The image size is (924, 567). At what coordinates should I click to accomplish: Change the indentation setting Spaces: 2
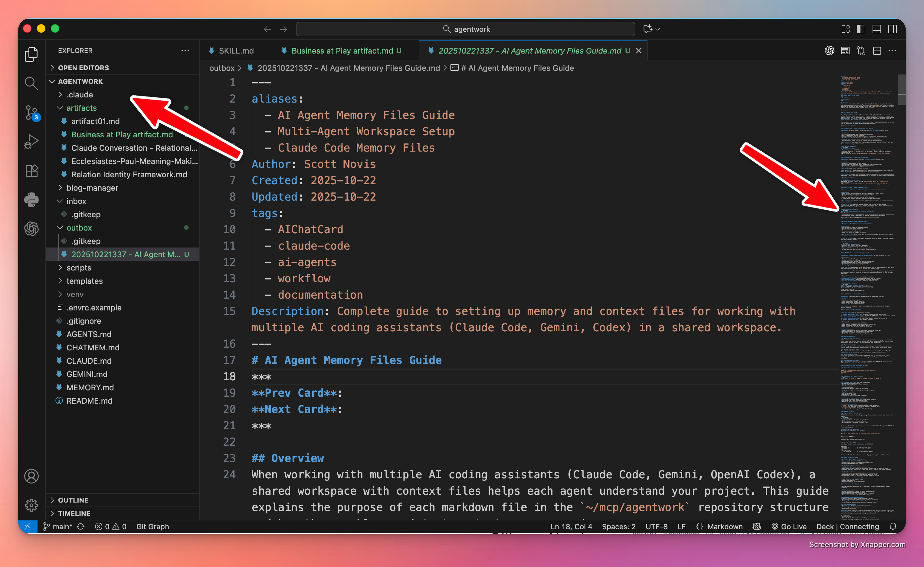(x=618, y=526)
